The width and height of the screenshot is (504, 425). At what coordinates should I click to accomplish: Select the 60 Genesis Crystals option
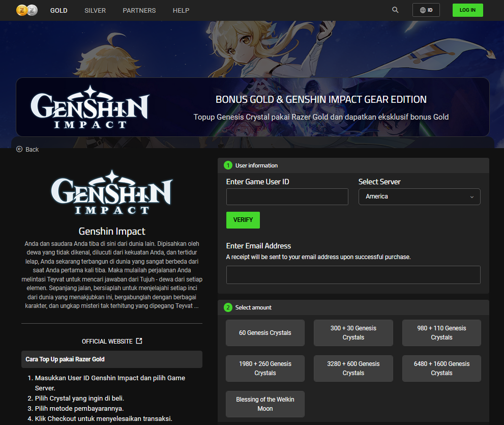[265, 333]
